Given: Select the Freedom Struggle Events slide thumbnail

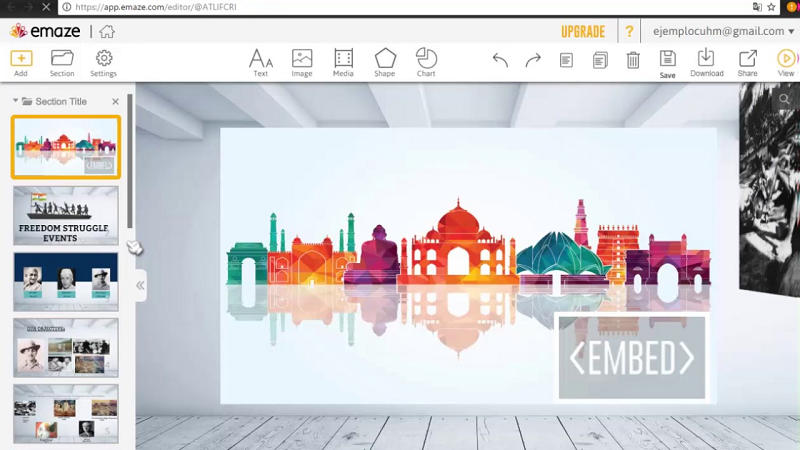Looking at the screenshot, I should point(66,215).
